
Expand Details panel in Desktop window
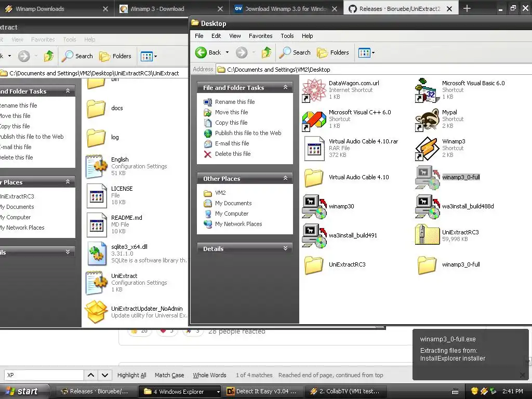[x=285, y=249]
